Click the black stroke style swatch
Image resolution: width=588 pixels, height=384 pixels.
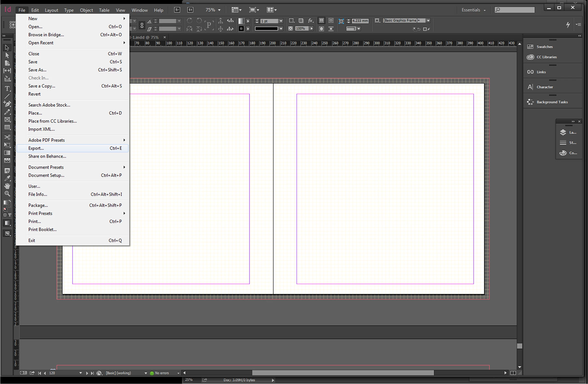click(266, 29)
